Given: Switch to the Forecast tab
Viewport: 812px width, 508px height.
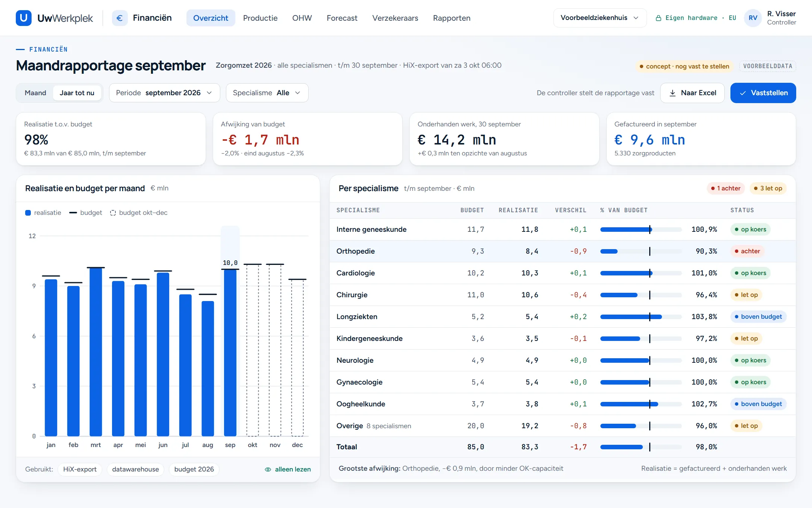Looking at the screenshot, I should [342, 18].
